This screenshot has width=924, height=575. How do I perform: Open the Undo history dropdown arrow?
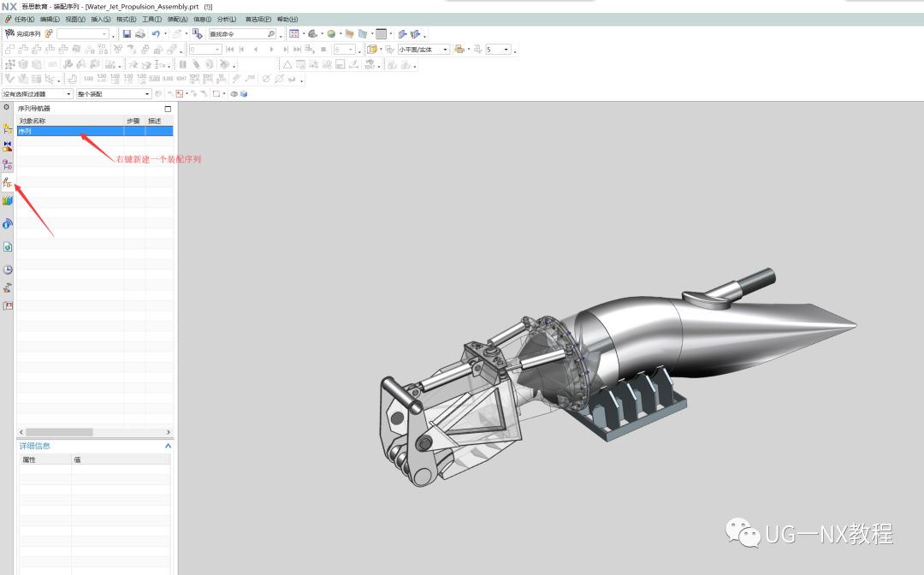click(x=165, y=34)
